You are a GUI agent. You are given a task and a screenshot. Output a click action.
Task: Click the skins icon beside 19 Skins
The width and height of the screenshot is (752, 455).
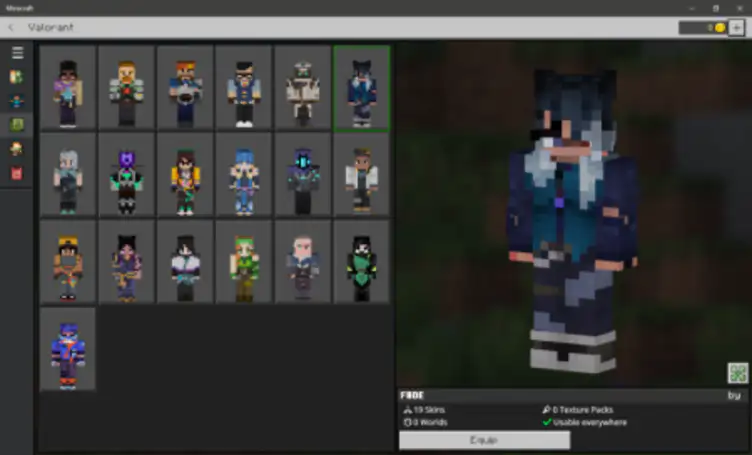coord(408,410)
